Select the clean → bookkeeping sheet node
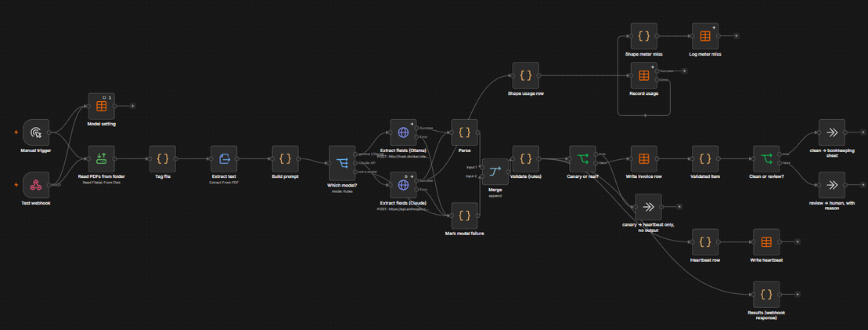This screenshot has width=868, height=330. pyautogui.click(x=832, y=132)
